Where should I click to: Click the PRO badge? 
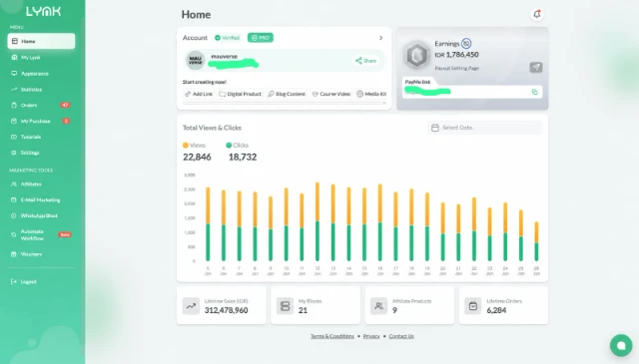click(261, 38)
